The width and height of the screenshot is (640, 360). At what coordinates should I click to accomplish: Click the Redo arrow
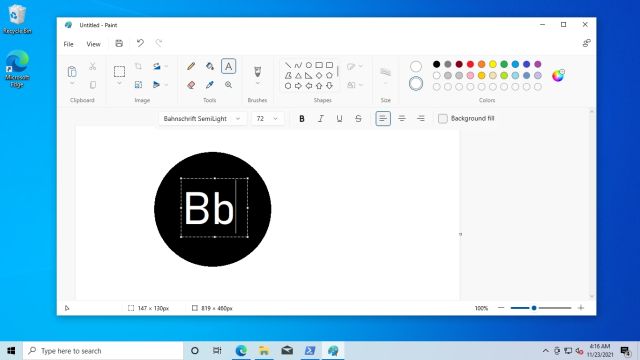pos(159,43)
